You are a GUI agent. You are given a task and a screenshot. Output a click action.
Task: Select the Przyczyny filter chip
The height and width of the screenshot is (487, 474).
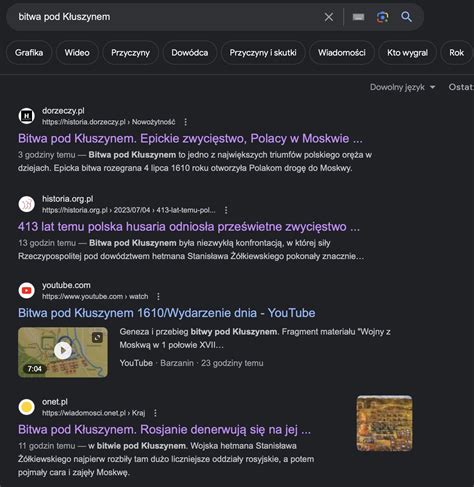click(x=130, y=53)
